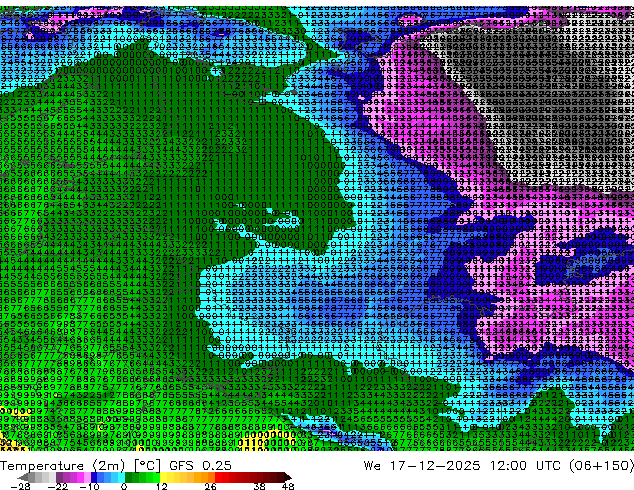This screenshot has height=490, width=634.
Task: Click the 'We 17-12-2025' date text
Action: pyautogui.click(x=422, y=466)
